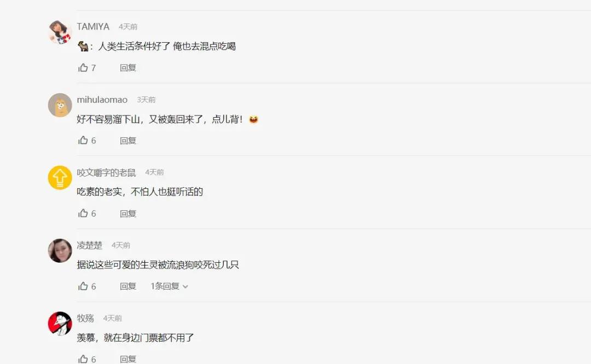This screenshot has height=364, width=591.
Task: Open 凌楚楚's profile avatar
Action: [x=60, y=251]
